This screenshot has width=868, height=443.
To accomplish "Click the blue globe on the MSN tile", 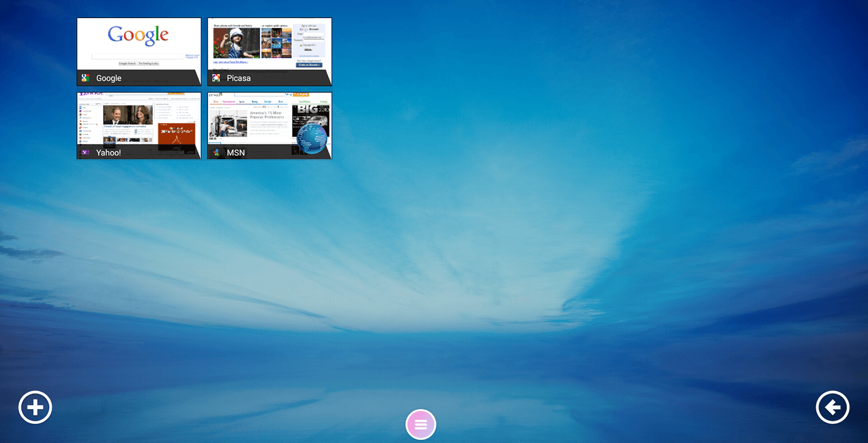I will coord(312,138).
